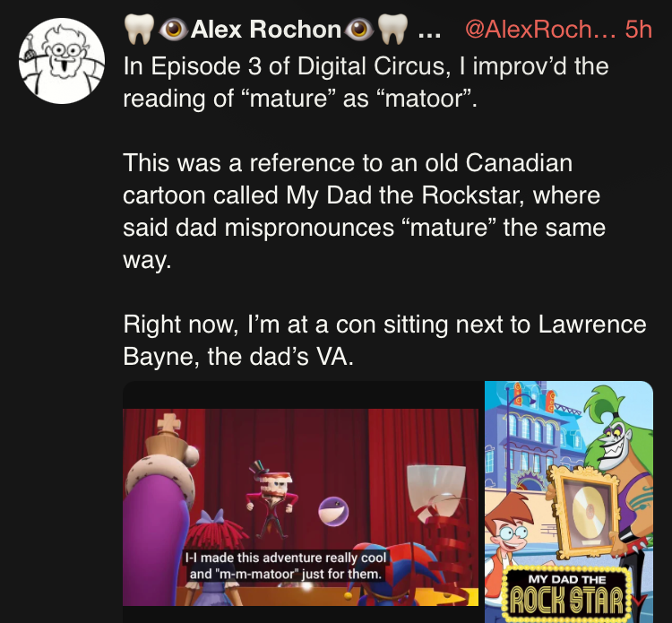This screenshot has height=623, width=672.
Task: Click the eye emoji after Rochon
Action: point(359,30)
